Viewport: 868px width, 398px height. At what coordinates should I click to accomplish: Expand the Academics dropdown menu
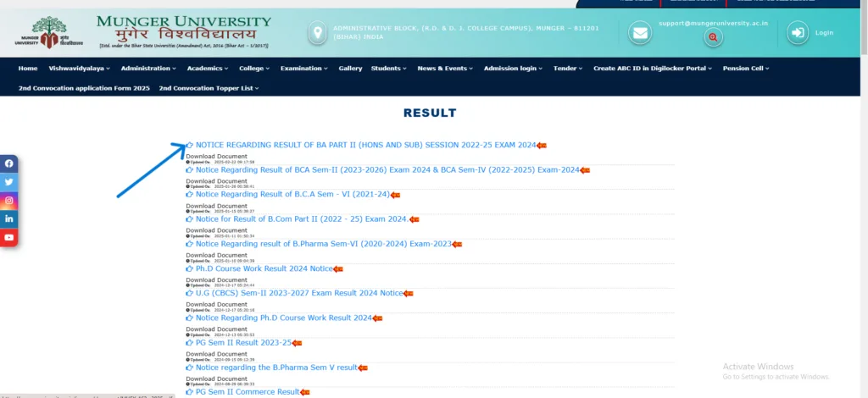point(208,69)
